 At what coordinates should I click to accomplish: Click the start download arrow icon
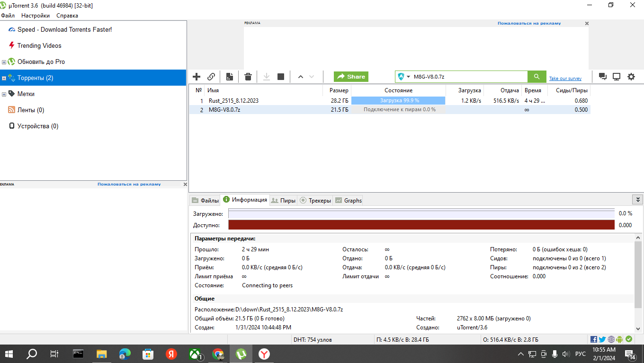coord(267,77)
